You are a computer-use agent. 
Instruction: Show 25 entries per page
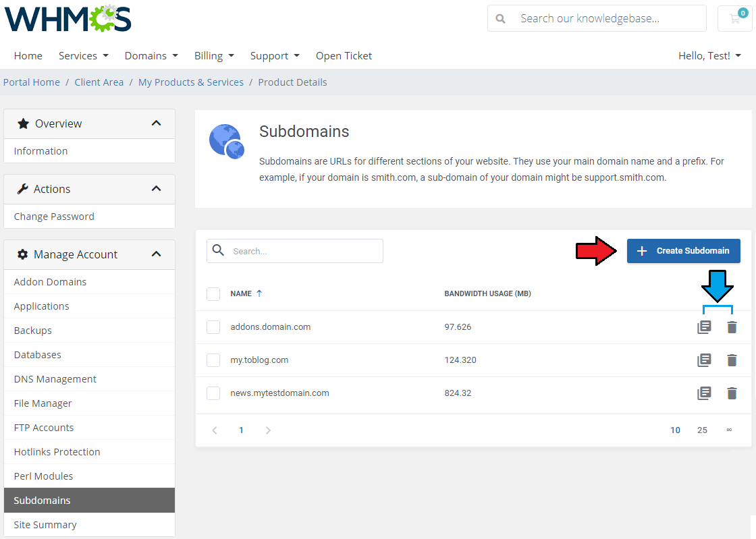702,430
